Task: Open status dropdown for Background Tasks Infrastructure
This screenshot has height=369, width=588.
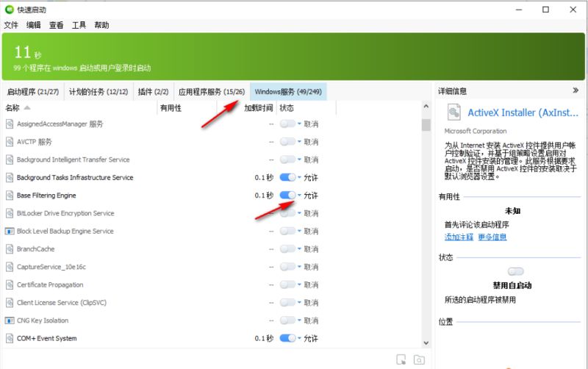Action: (299, 177)
